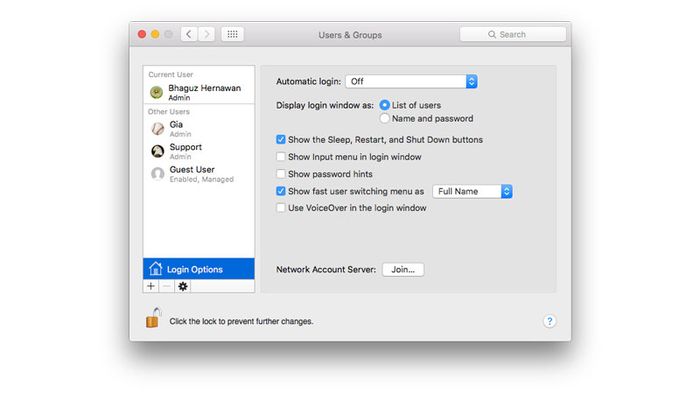Select the Bhaguz Hernawan account
Screen dimensions: 700x394
point(199,92)
